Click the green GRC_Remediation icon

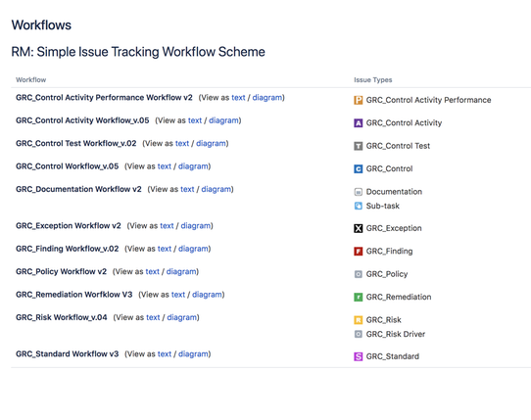[x=358, y=298]
